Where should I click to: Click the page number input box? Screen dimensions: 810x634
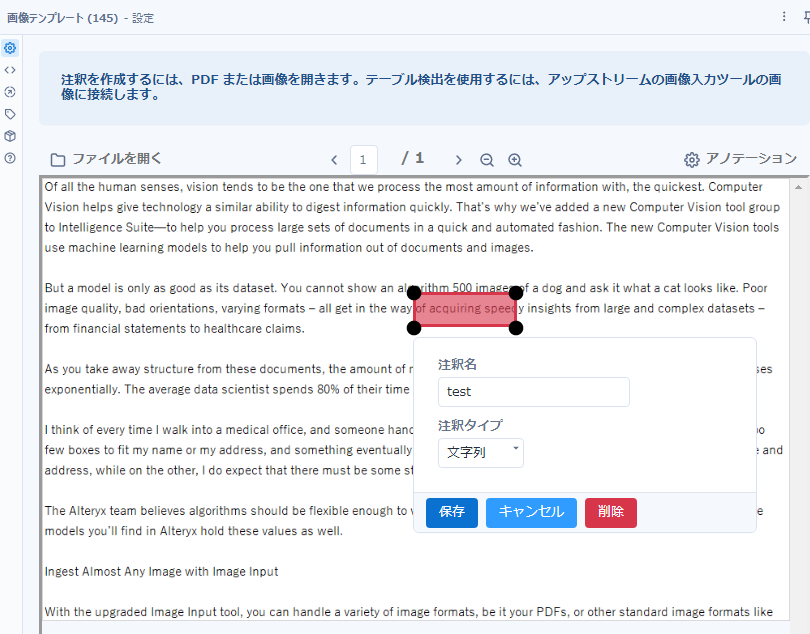click(x=364, y=159)
